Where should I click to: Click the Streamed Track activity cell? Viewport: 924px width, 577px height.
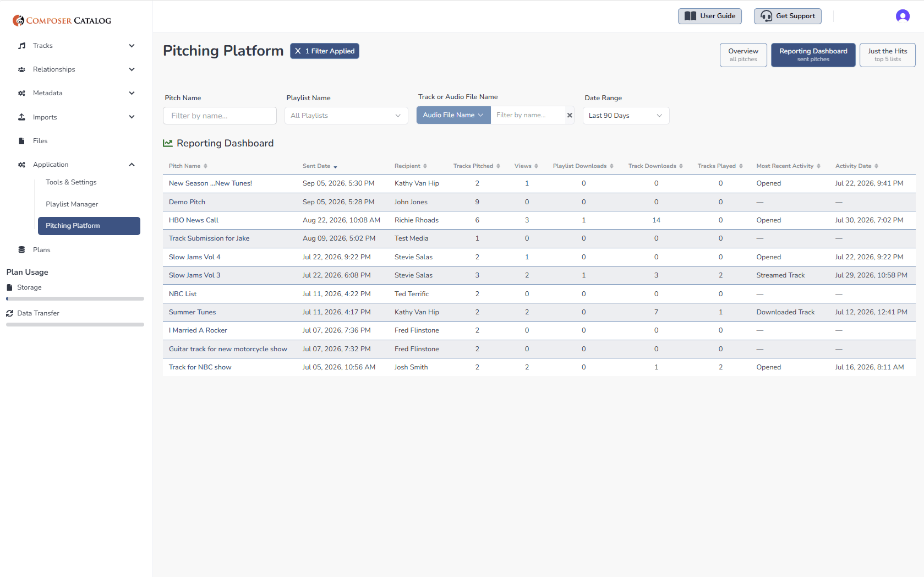(780, 275)
